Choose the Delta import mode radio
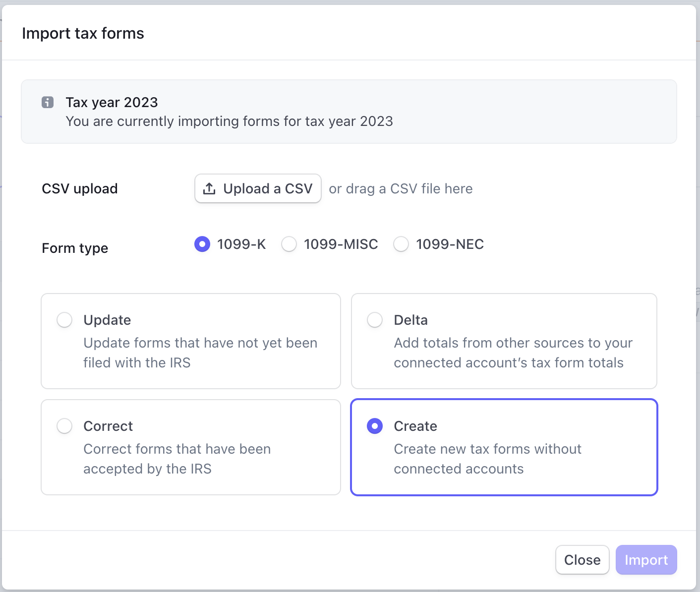The image size is (700, 592). 375,320
